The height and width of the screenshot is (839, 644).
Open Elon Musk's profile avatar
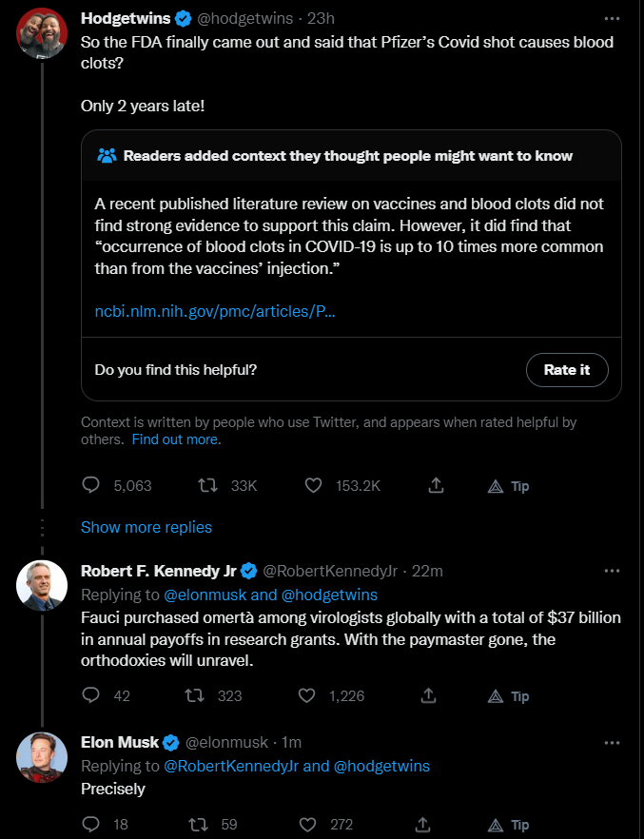click(42, 758)
